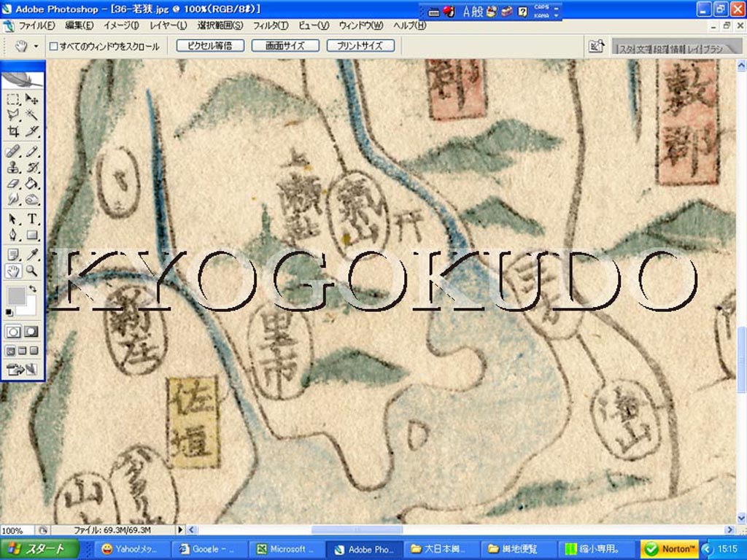This screenshot has height=560, width=747.
Task: Select the ブラシ tab in palette well
Action: pyautogui.click(x=712, y=49)
